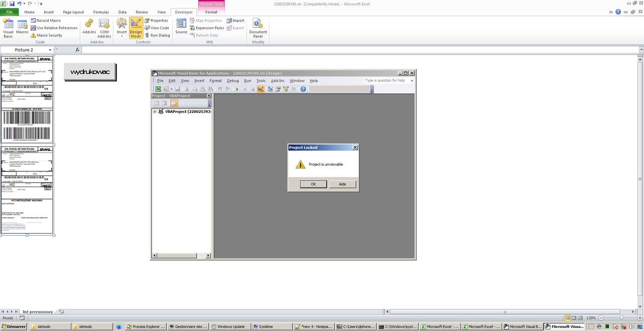644x331 pixels.
Task: Expand the Insert controls dropdown
Action: tap(122, 28)
